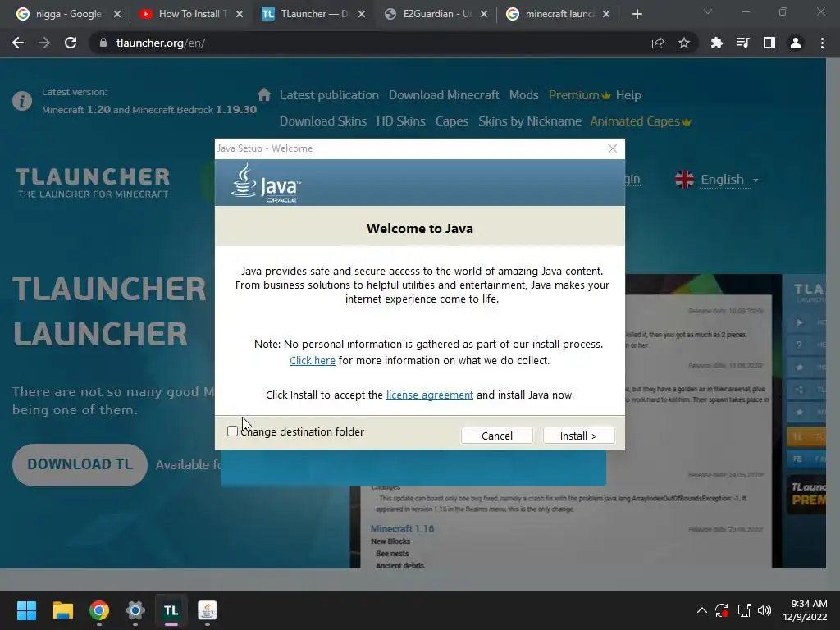The height and width of the screenshot is (630, 840).
Task: Open a new browser tab
Action: (637, 14)
